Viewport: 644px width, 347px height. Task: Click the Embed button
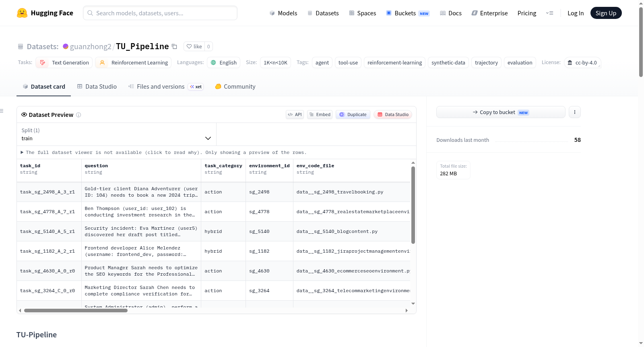(320, 114)
